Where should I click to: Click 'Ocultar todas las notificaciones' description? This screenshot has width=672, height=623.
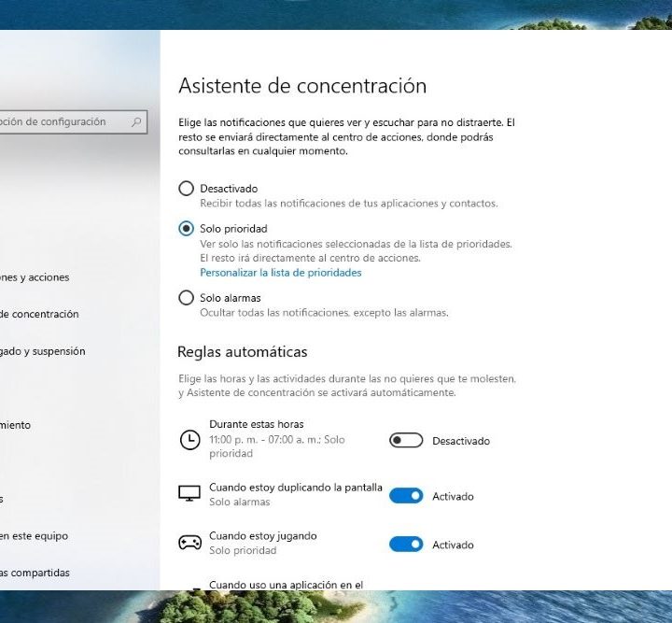325,313
